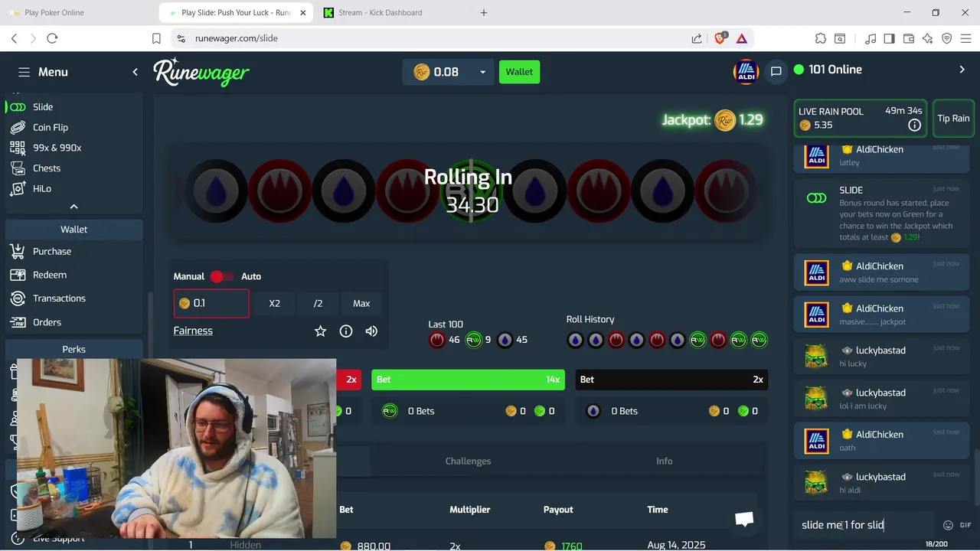
Task: Halve the bet with /2
Action: pyautogui.click(x=318, y=303)
